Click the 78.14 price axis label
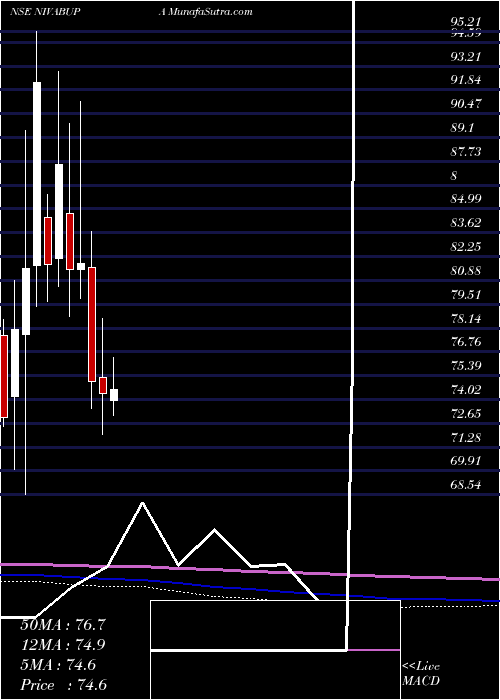 465,318
